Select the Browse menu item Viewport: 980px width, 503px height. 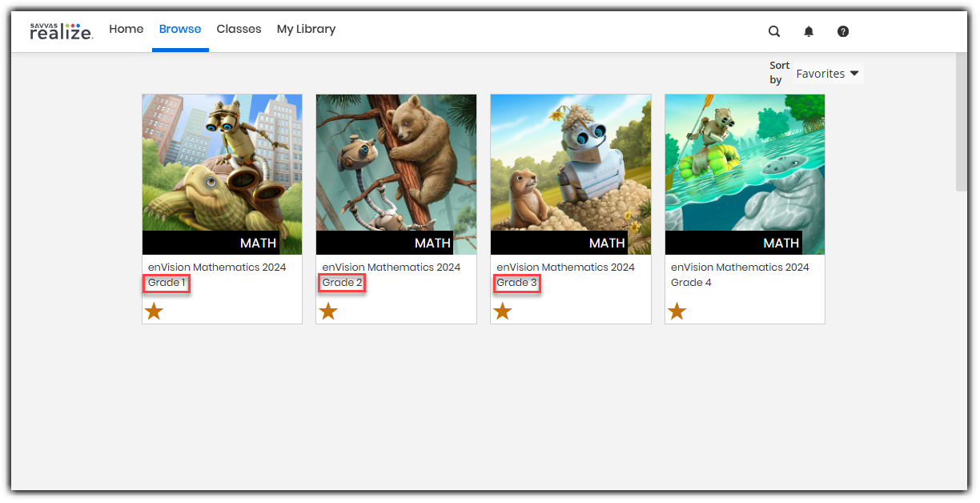pyautogui.click(x=179, y=29)
